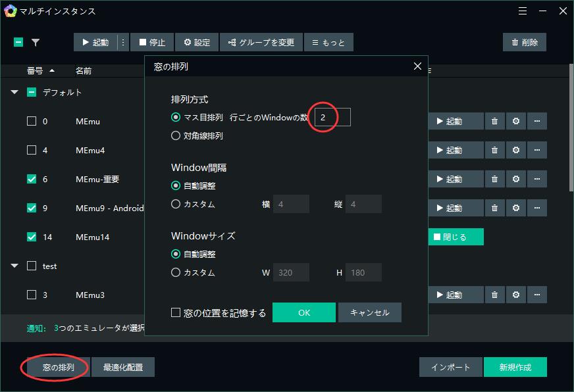Expand the test group arrow
This screenshot has width=574, height=392.
14,266
